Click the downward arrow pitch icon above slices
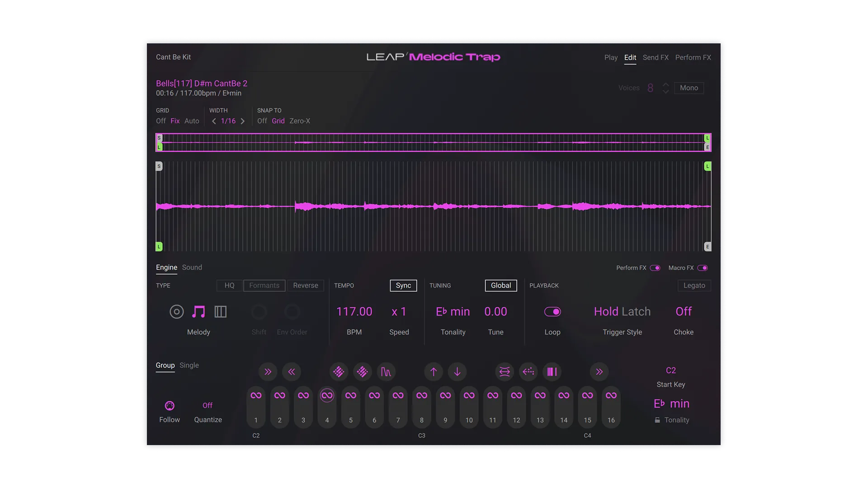868x488 pixels. [x=457, y=371]
